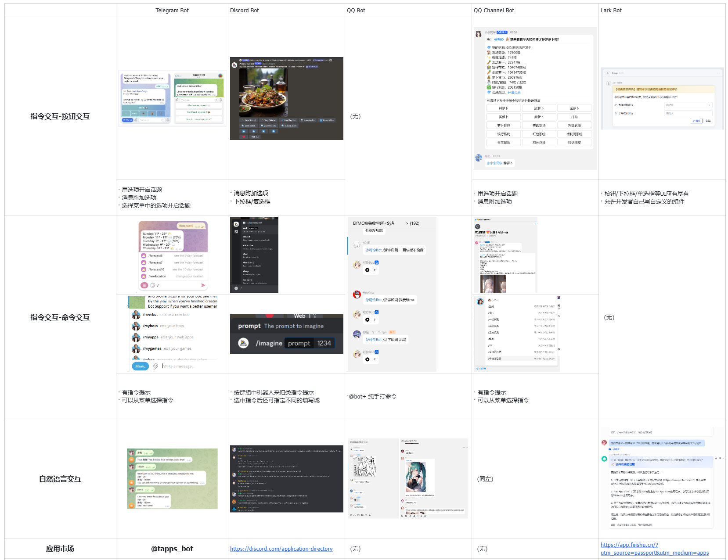Image resolution: width=728 pixels, height=560 pixels.
Task: Open the pink hamburger menu in forecast chat
Action: pyautogui.click(x=144, y=285)
